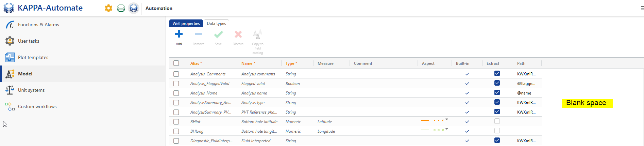Screen dimensions: 644x146
Task: Click the orange line aspect of BHlat
Action: (425, 120)
